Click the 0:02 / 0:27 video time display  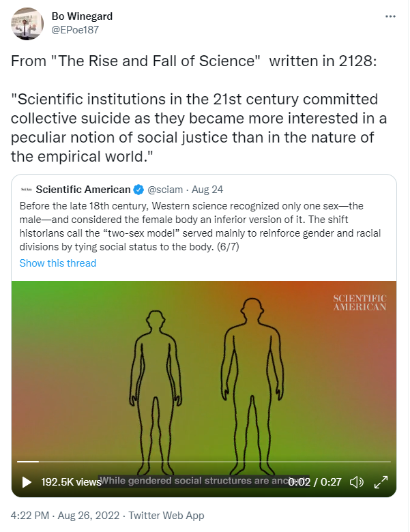314,482
